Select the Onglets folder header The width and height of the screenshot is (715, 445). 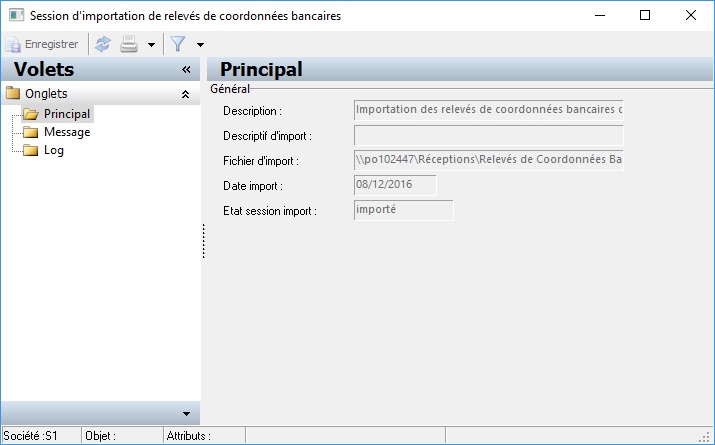click(x=100, y=94)
